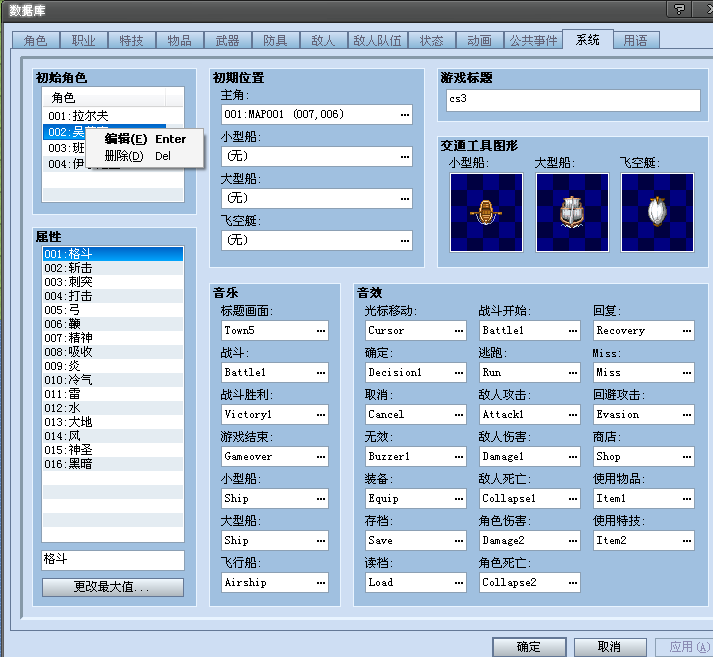This screenshot has width=713, height=657.
Task: Select attribute 009:炎
Action: 113,366
